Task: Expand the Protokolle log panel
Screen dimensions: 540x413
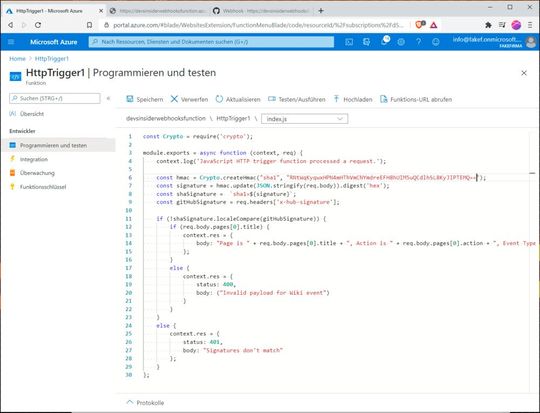Action: coord(145,403)
